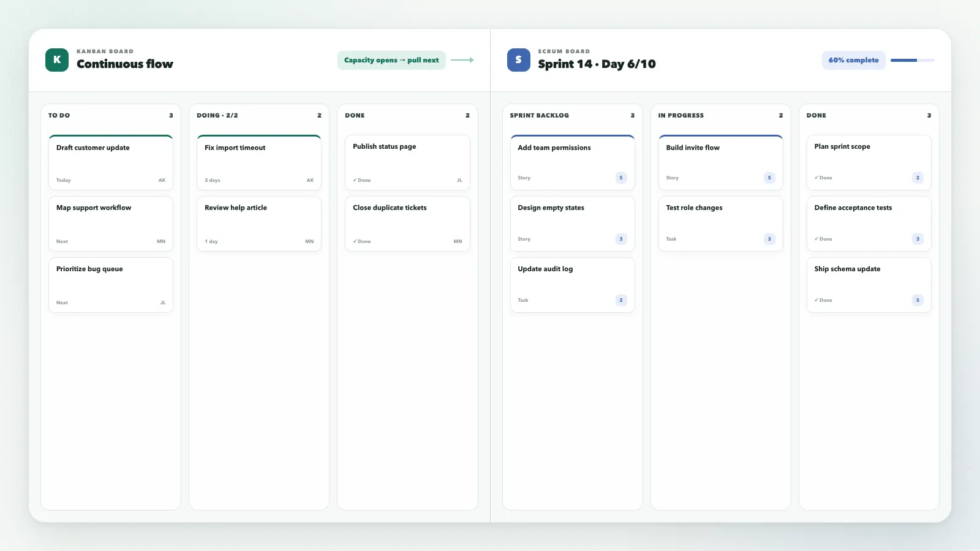The image size is (980, 551).
Task: Click AK assignee on Draft customer update
Action: [162, 180]
